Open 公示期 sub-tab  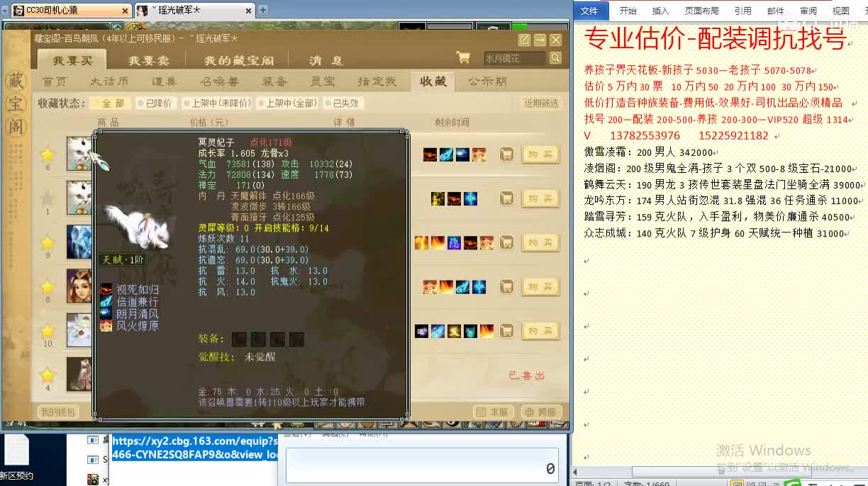(487, 81)
